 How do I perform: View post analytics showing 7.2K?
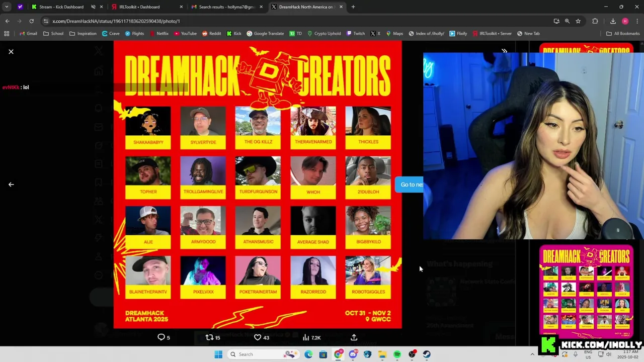coord(311,337)
